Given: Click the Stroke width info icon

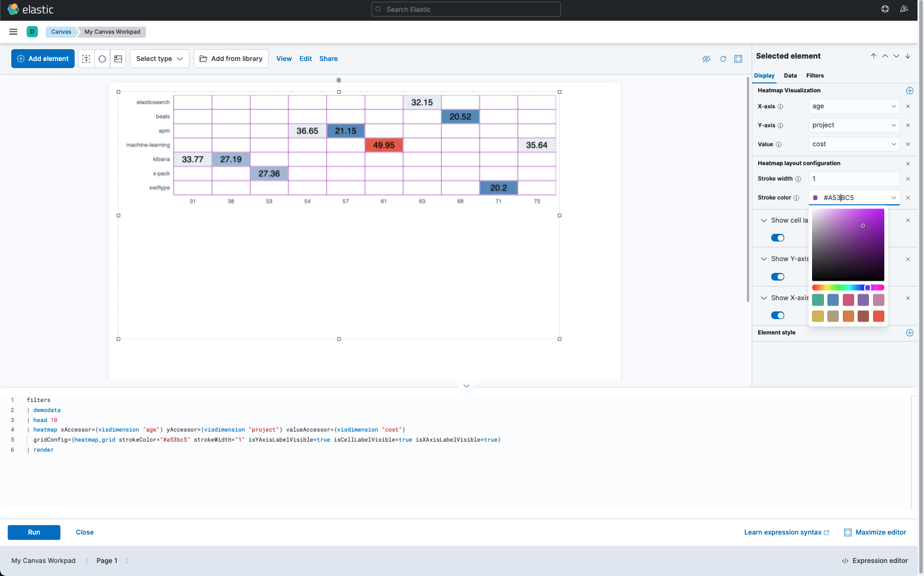Looking at the screenshot, I should (798, 179).
